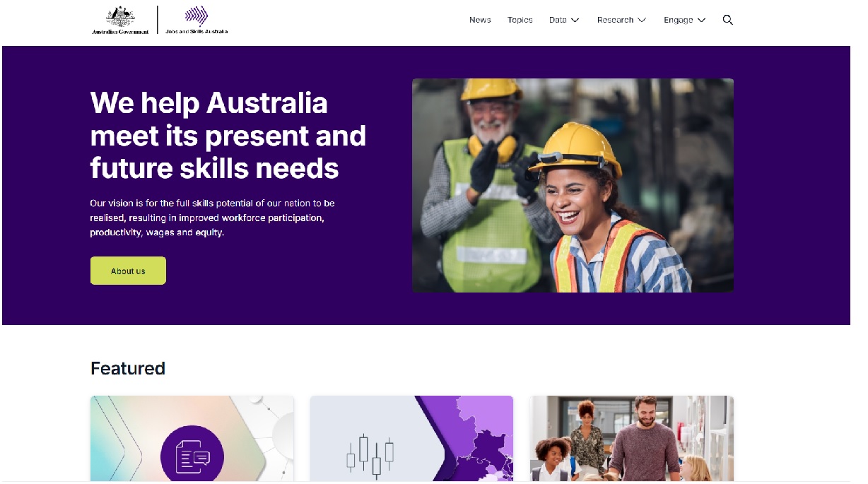Viewport: 868px width, 484px height.
Task: Expand the chevron beside Research
Action: click(642, 20)
